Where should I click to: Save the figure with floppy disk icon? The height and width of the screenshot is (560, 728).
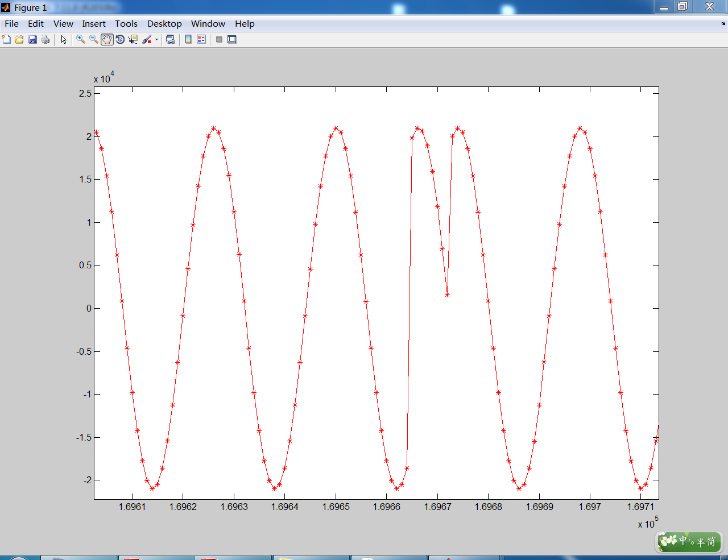32,39
